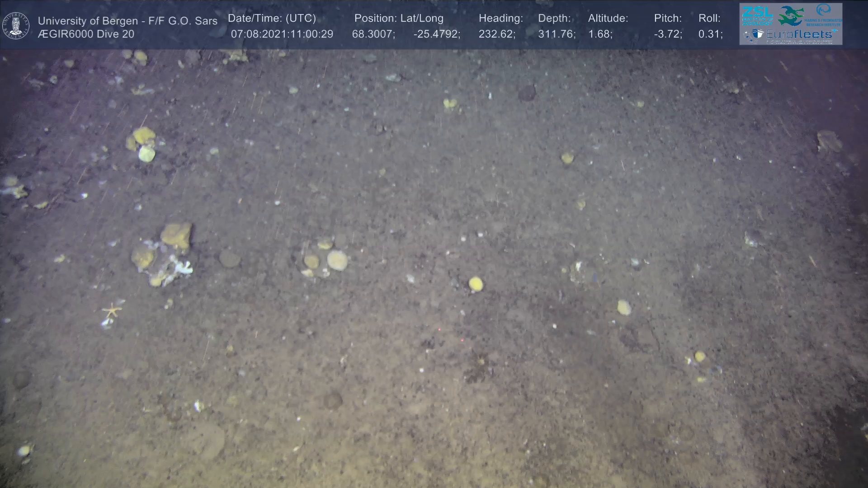Click the Pitch value -3.72
Image resolution: width=868 pixels, height=488 pixels.
(x=668, y=34)
